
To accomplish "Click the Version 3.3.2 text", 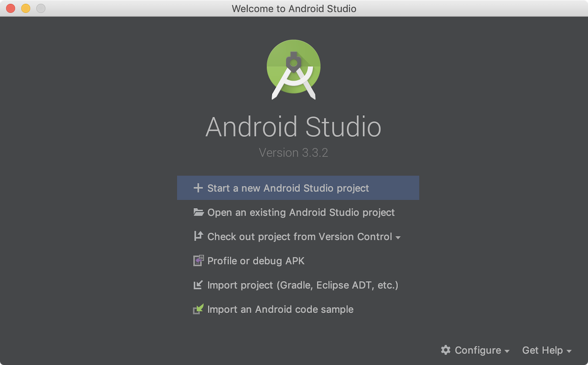I will point(293,153).
